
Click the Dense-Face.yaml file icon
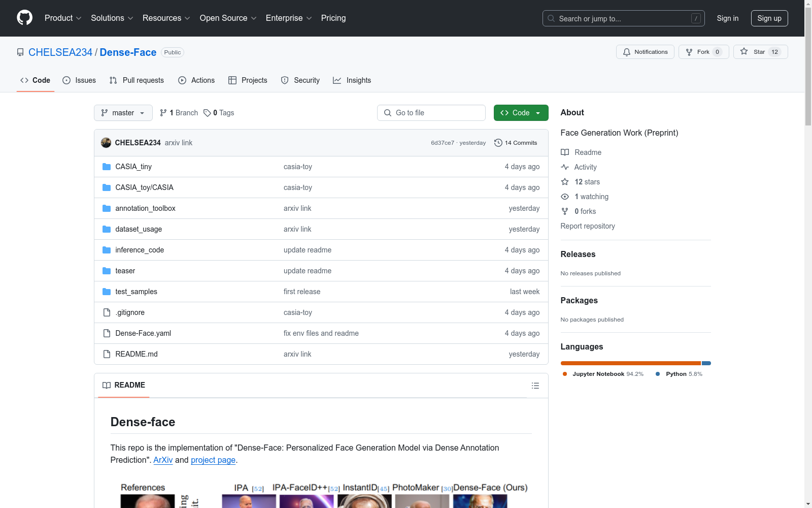tap(107, 333)
